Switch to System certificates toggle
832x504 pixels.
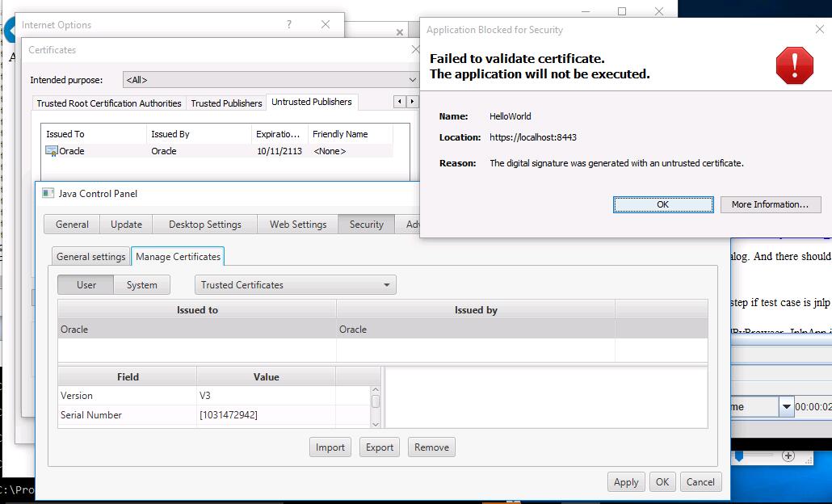[x=142, y=285]
